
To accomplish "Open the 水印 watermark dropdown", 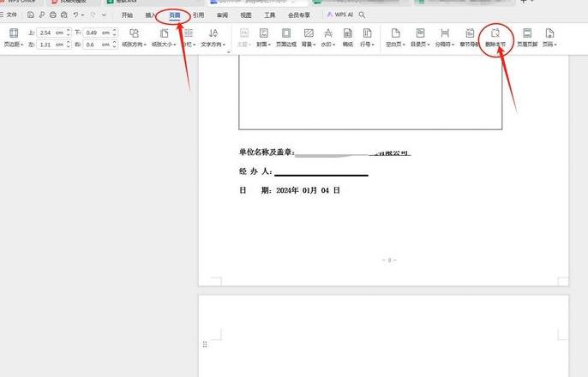I will (328, 38).
